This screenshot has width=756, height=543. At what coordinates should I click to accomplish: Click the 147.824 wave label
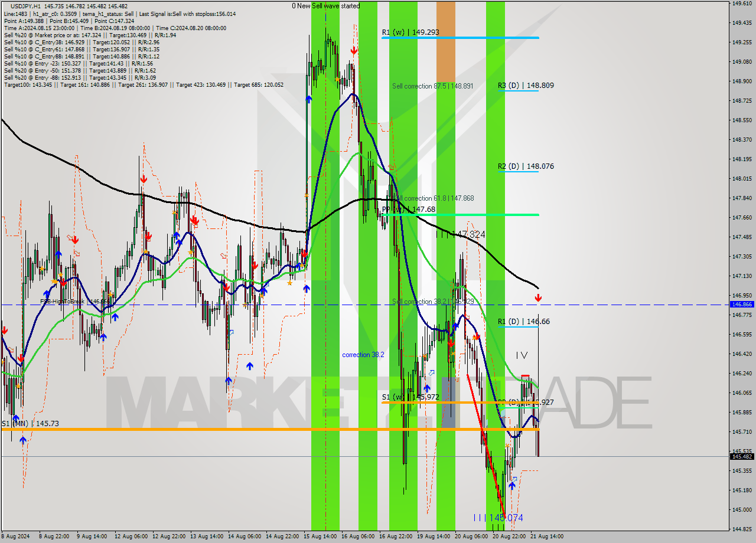(461, 235)
